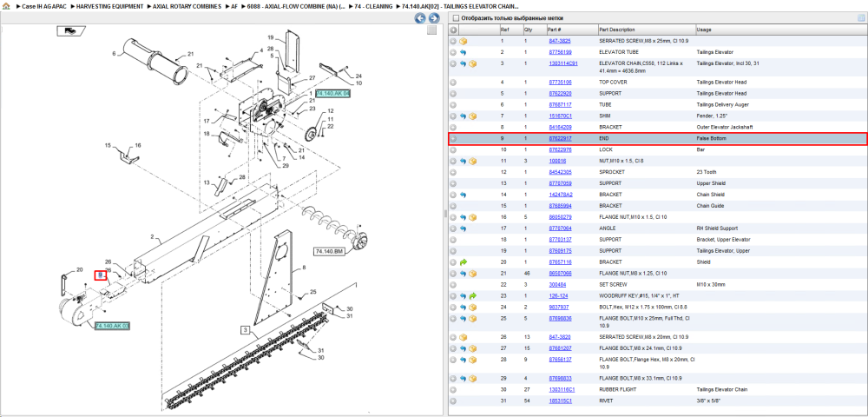
Task: Click the package icon for Ref 28 FLANGE BOLT
Action: coord(472,360)
